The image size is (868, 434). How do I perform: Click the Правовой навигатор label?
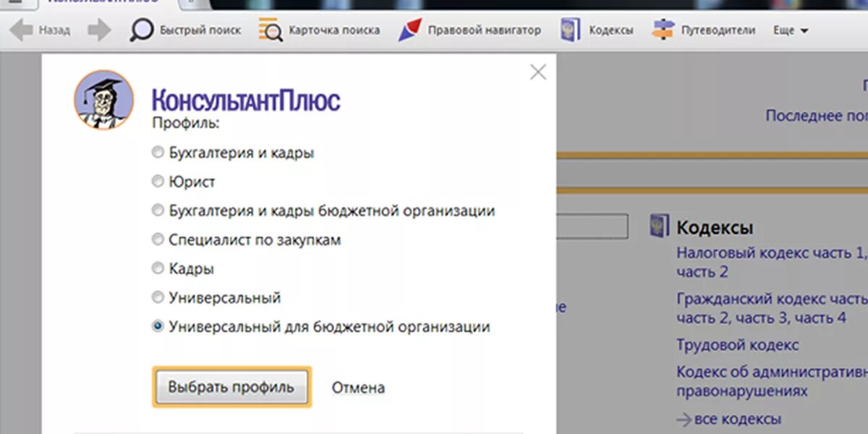[484, 30]
